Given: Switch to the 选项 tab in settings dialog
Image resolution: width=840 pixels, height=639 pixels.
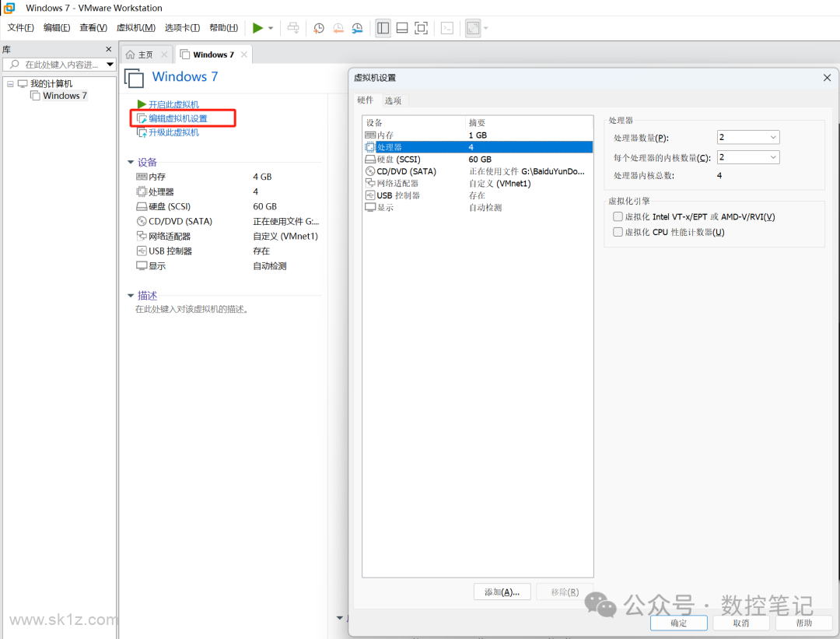Looking at the screenshot, I should click(393, 100).
